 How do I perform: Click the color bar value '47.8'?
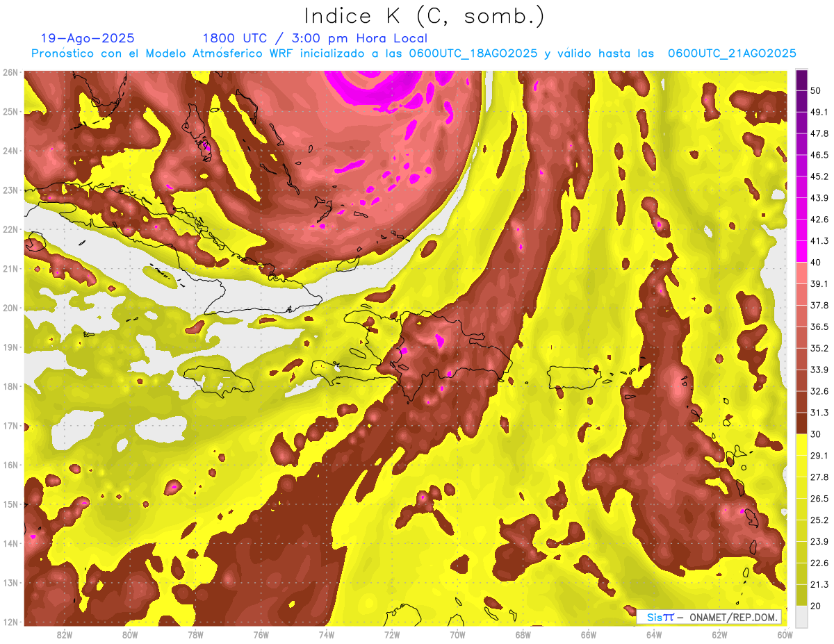(x=819, y=133)
